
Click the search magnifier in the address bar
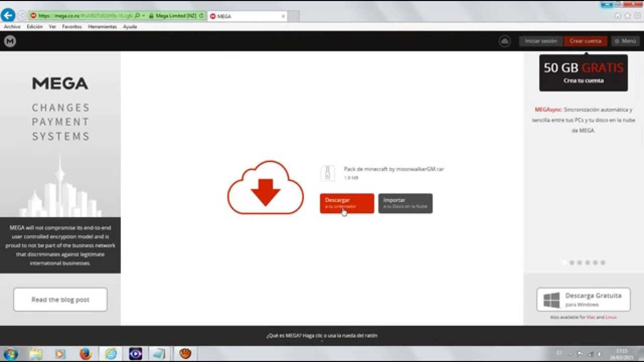137,16
